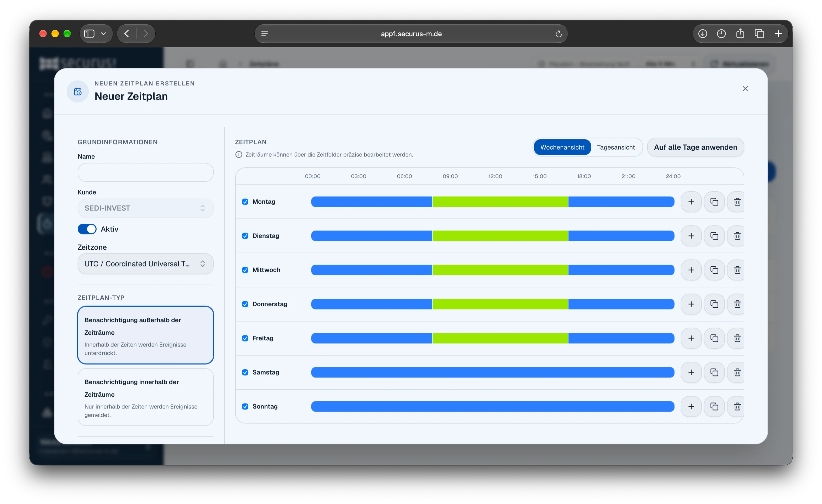Open Safari share menu

click(740, 34)
